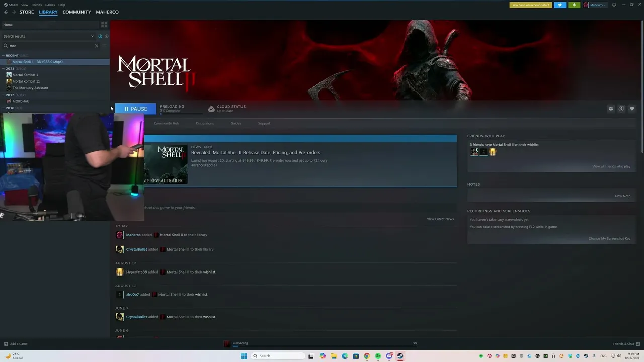644x362 pixels.
Task: Open the Guides tab
Action: [x=236, y=123]
